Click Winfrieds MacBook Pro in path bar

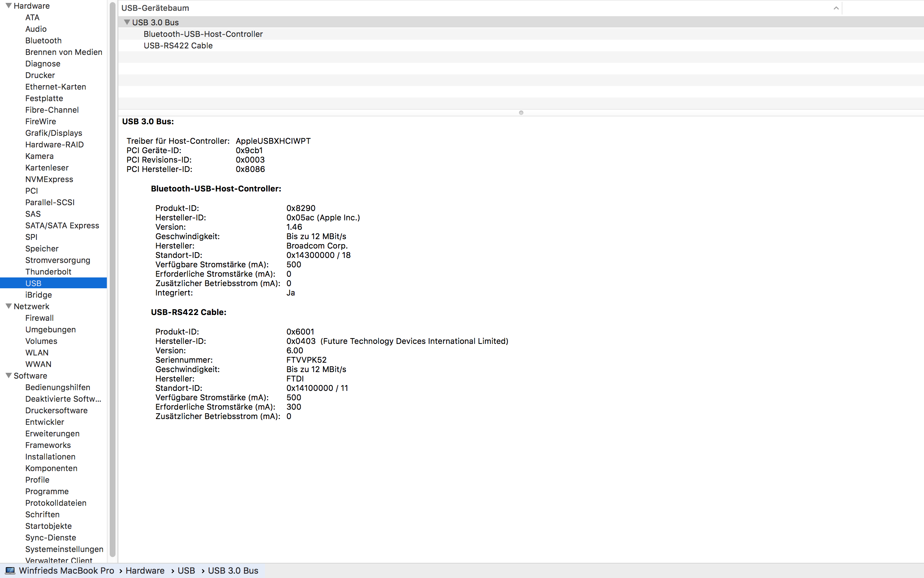click(x=66, y=571)
